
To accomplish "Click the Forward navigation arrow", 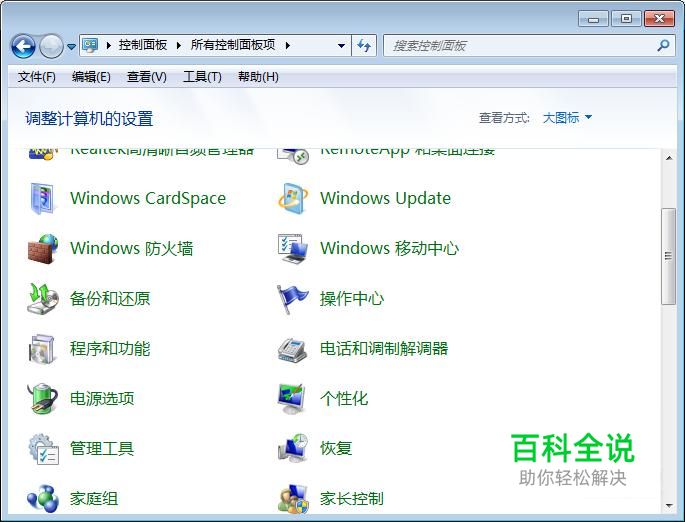I will coord(51,46).
